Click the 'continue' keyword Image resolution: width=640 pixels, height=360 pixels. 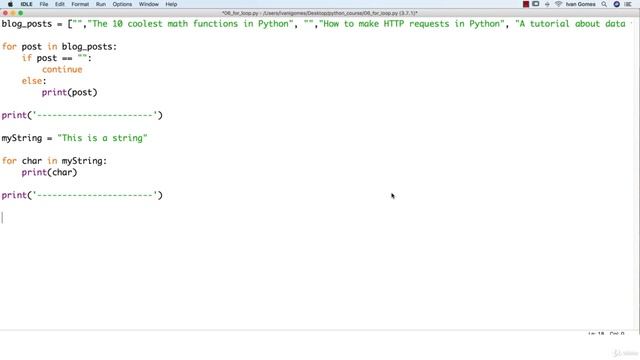tap(62, 70)
